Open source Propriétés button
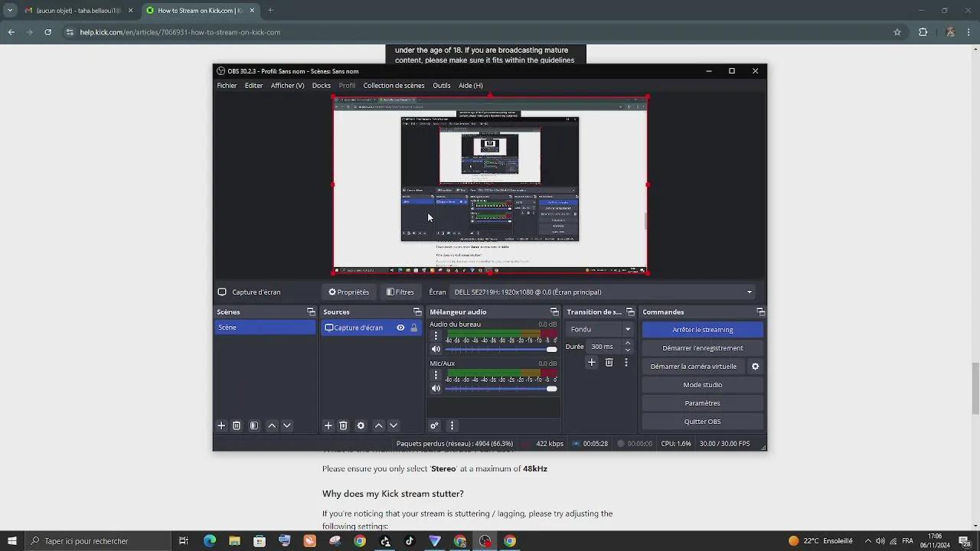 click(x=349, y=292)
